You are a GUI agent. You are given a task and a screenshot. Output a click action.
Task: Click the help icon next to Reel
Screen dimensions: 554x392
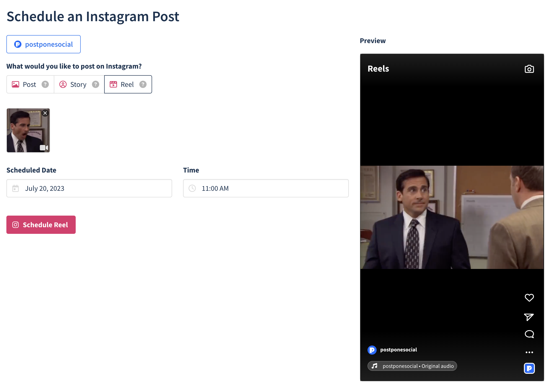(143, 84)
